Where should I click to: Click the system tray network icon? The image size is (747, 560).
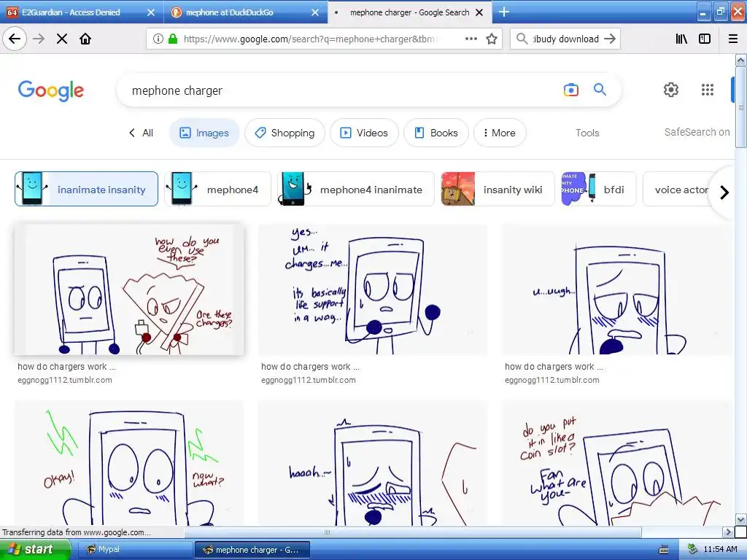click(693, 549)
